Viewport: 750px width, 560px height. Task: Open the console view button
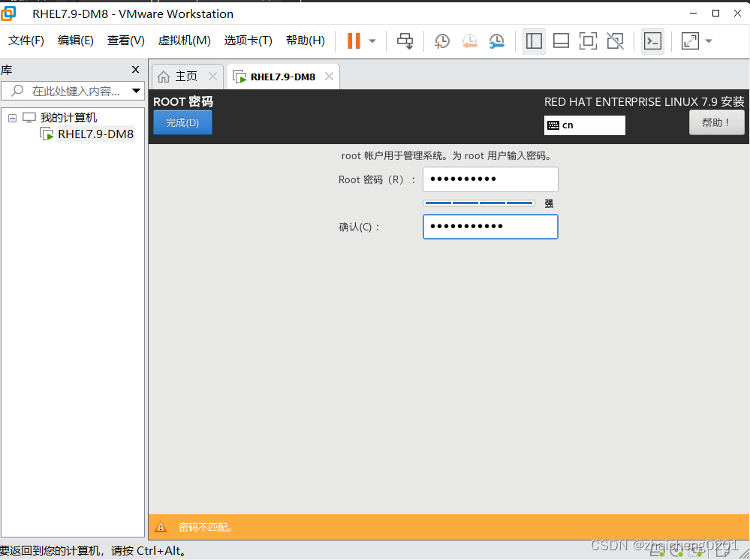click(x=652, y=41)
